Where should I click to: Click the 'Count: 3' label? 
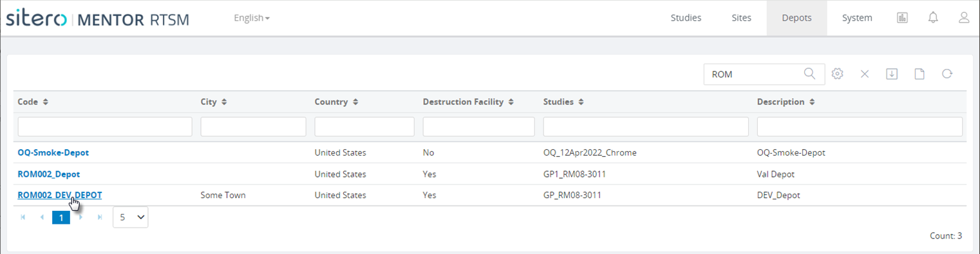tap(946, 236)
